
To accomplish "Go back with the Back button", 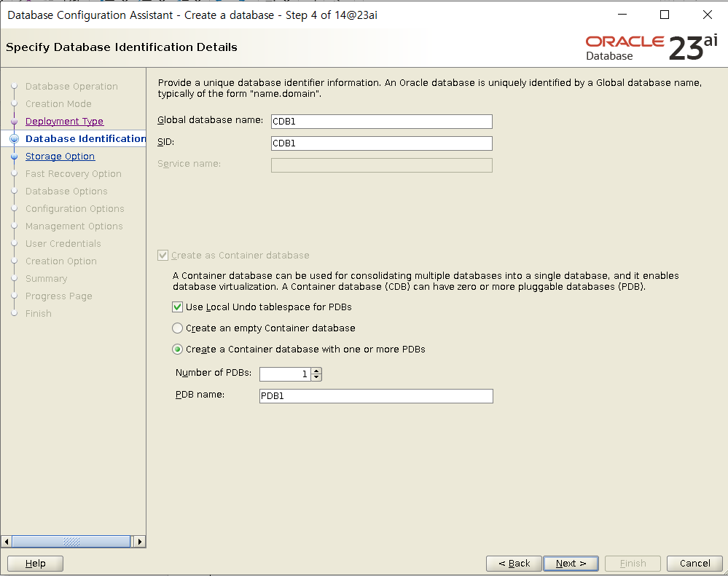I will point(514,564).
